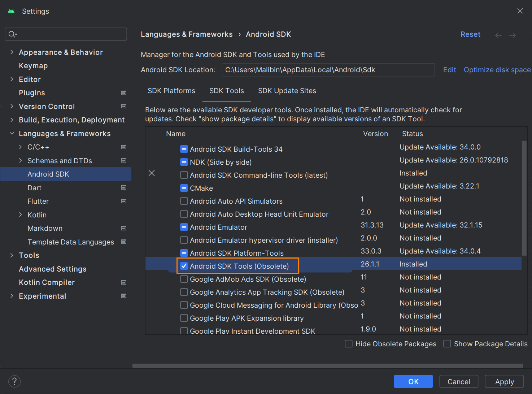Click the Reset link
Screen dimensions: 532x394
pos(470,34)
